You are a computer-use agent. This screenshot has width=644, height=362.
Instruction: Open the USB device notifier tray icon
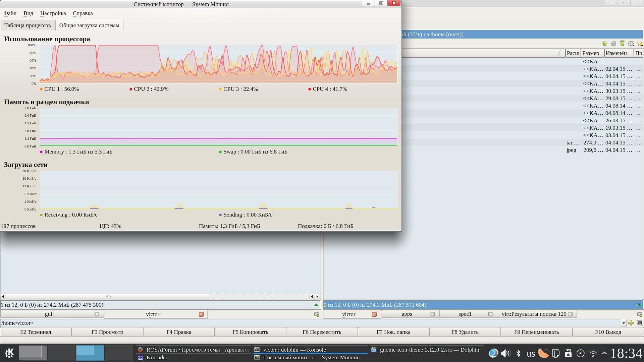click(x=568, y=353)
